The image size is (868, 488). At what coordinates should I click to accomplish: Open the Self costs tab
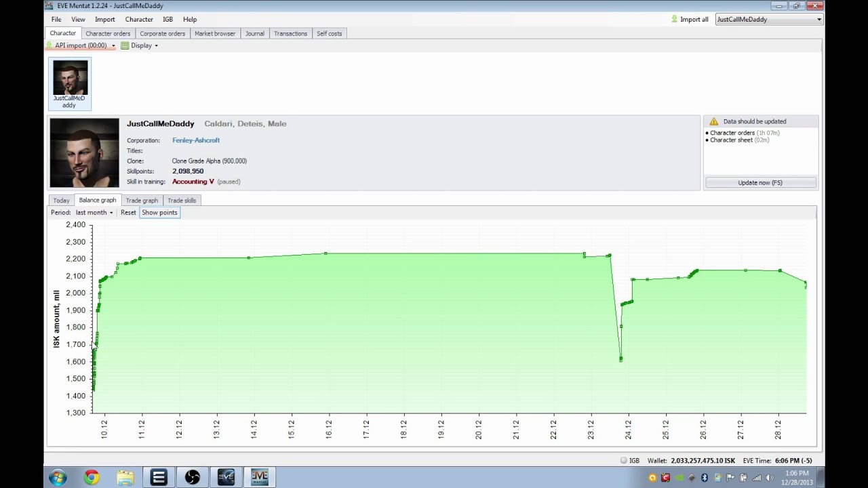coord(329,33)
